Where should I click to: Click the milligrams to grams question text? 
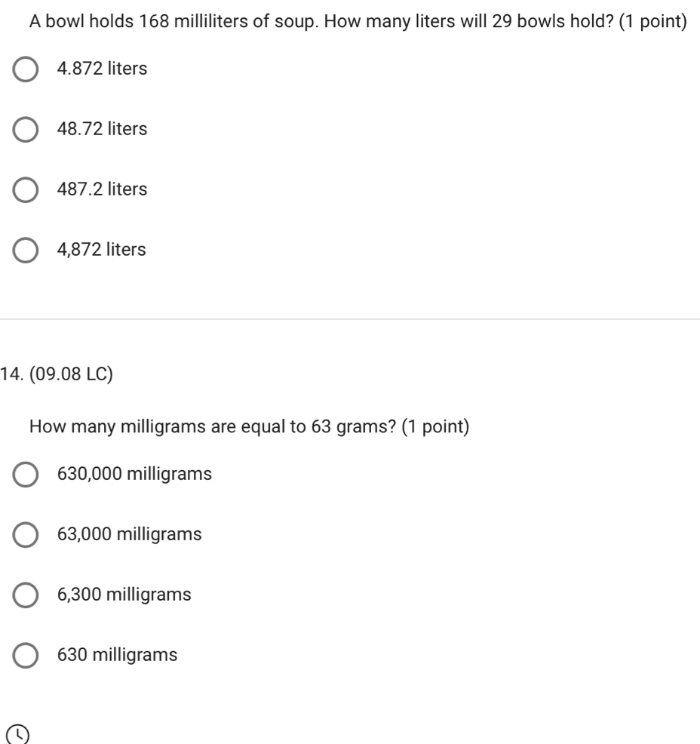(x=249, y=426)
